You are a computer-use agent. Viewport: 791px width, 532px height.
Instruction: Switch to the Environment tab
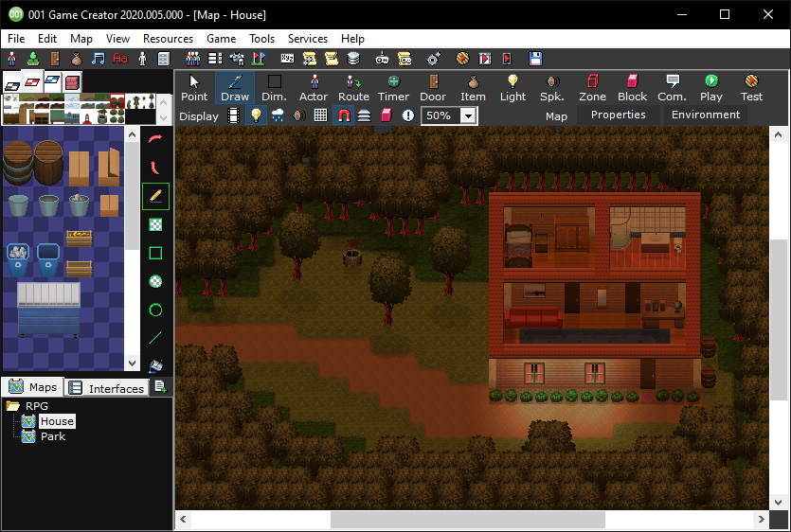tap(706, 115)
